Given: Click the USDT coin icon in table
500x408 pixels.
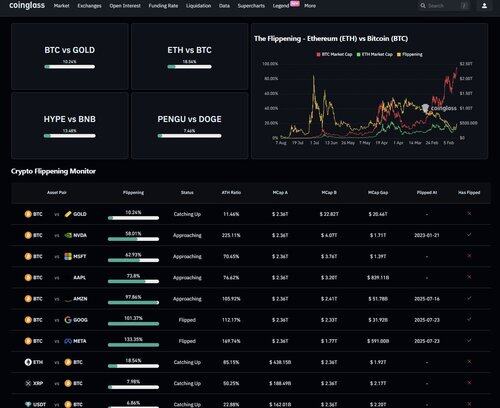Looking at the screenshot, I should [28, 404].
